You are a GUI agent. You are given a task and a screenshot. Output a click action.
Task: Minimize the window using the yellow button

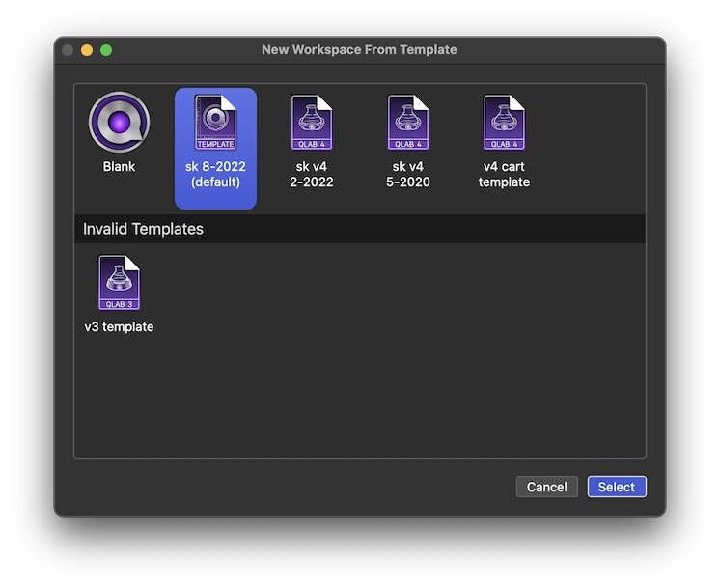coord(87,50)
